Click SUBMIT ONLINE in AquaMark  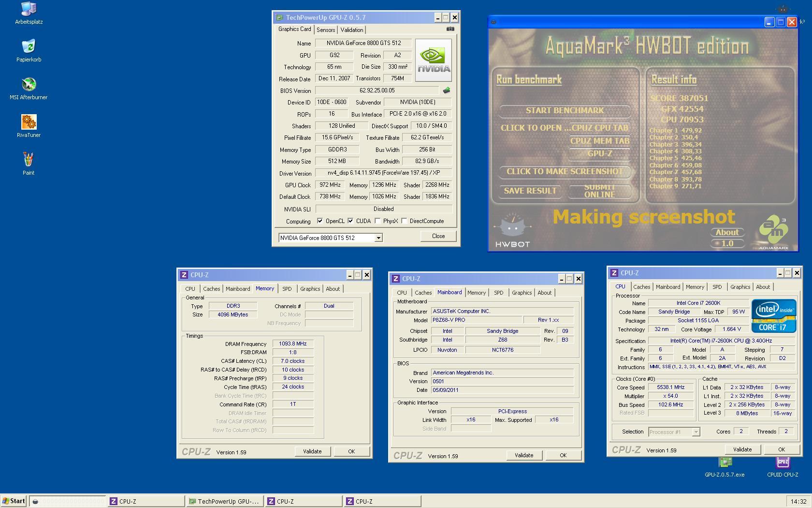(599, 191)
